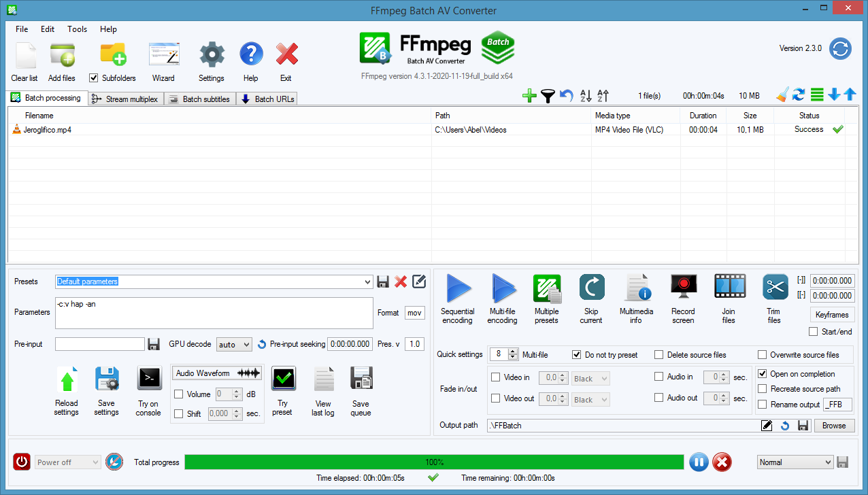Open Video out Black color dropdown

[590, 400]
